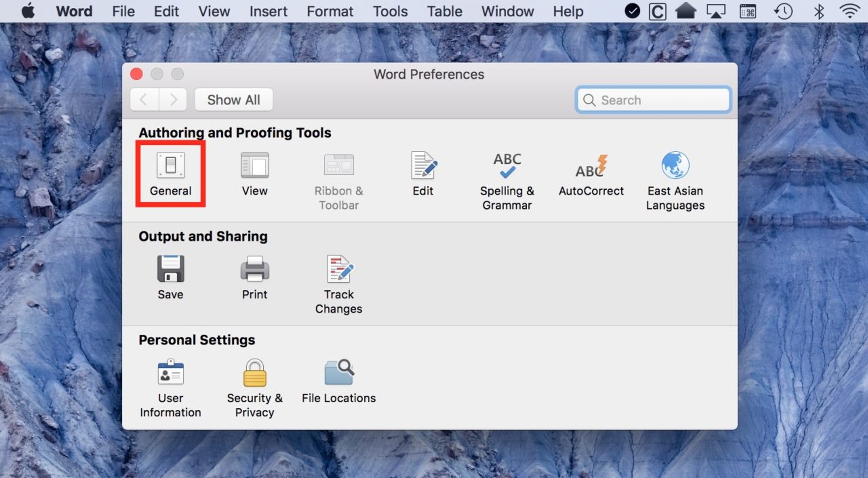Open General preferences

(x=170, y=174)
